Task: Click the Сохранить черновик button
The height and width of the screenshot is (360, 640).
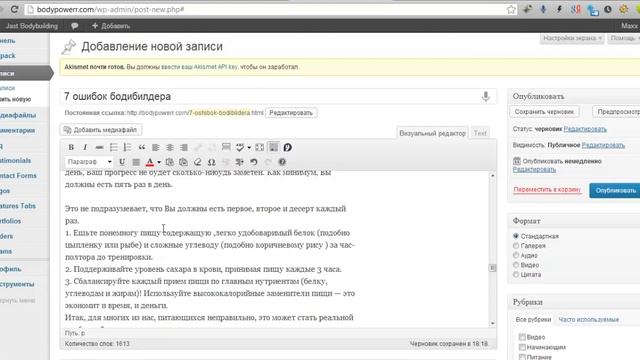Action: pyautogui.click(x=544, y=112)
